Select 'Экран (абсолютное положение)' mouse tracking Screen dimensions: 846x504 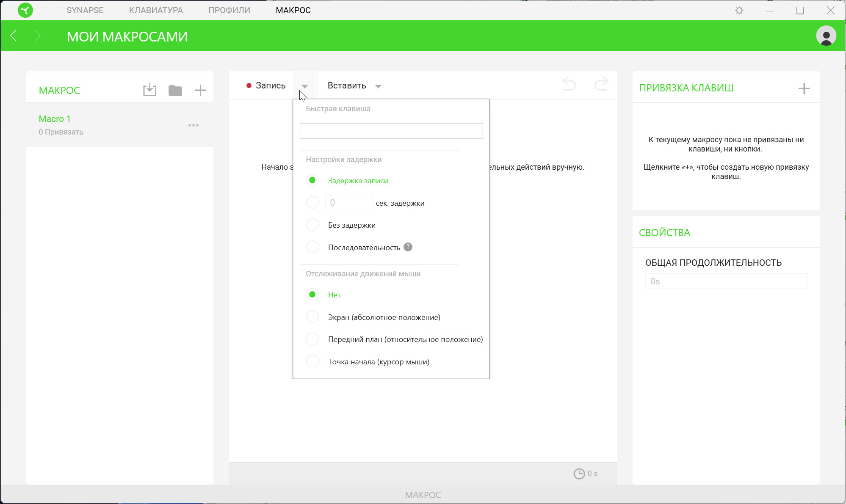[x=312, y=317]
